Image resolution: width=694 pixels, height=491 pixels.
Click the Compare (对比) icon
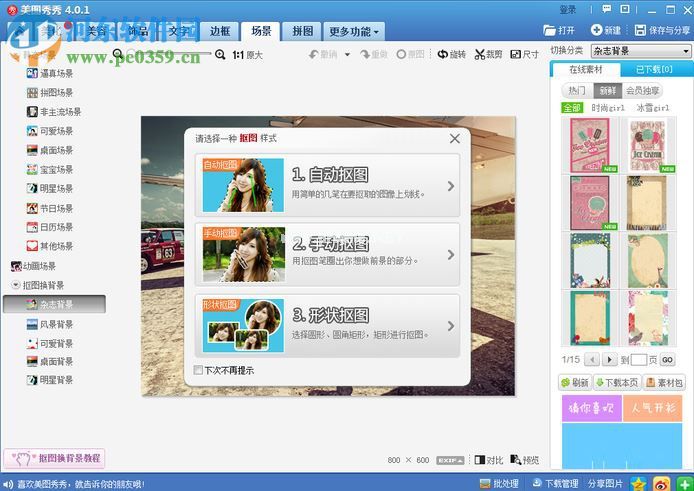(480, 460)
